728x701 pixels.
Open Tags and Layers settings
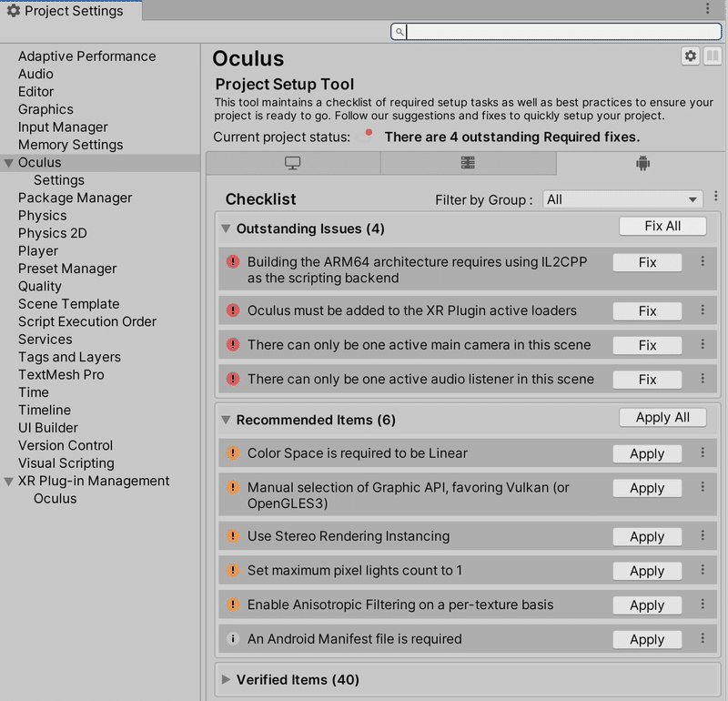pos(69,357)
